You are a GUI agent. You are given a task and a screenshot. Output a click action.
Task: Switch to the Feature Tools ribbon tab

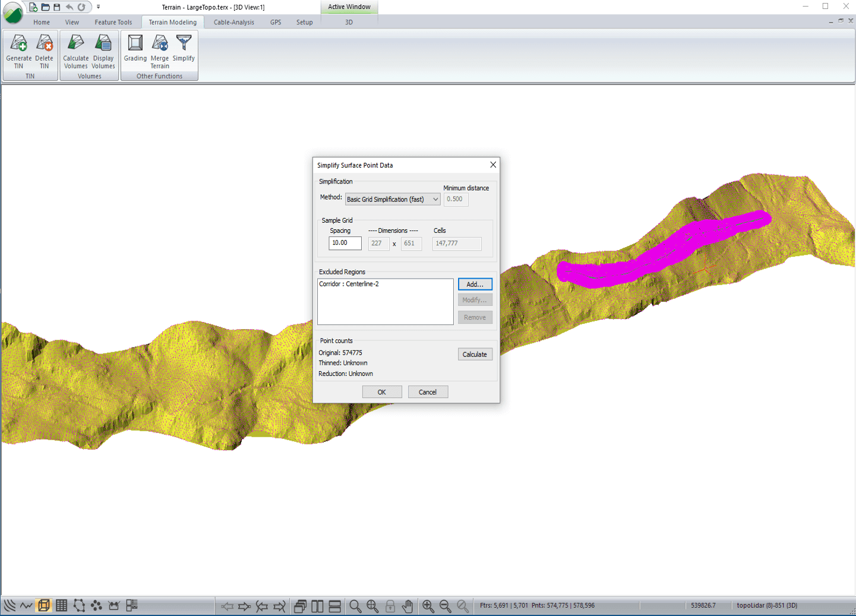coord(113,22)
